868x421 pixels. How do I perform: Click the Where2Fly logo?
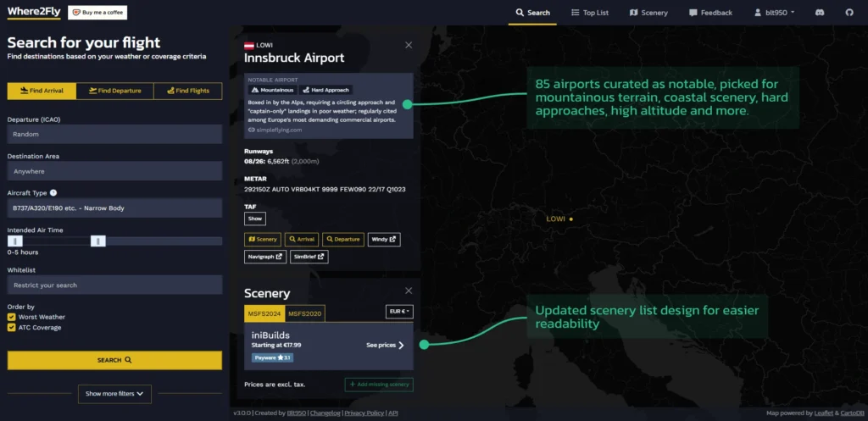tap(34, 12)
